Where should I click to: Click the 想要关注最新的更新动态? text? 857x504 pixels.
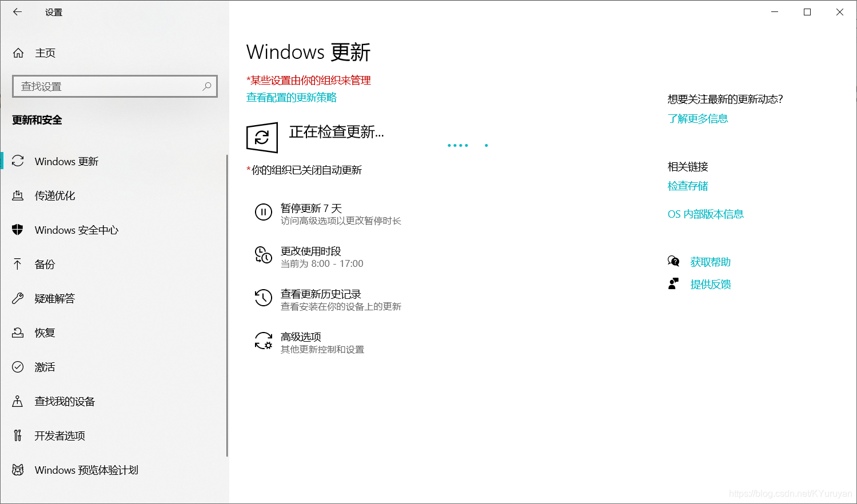[725, 99]
